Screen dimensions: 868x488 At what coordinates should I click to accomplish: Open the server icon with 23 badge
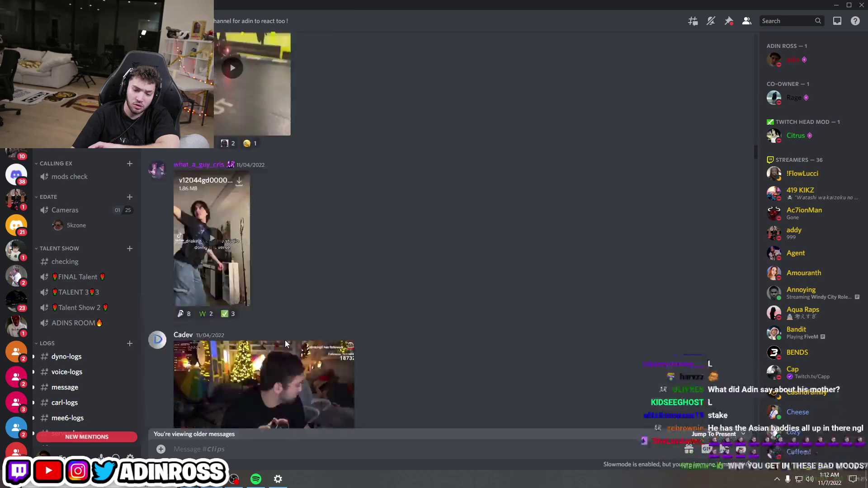tap(16, 301)
